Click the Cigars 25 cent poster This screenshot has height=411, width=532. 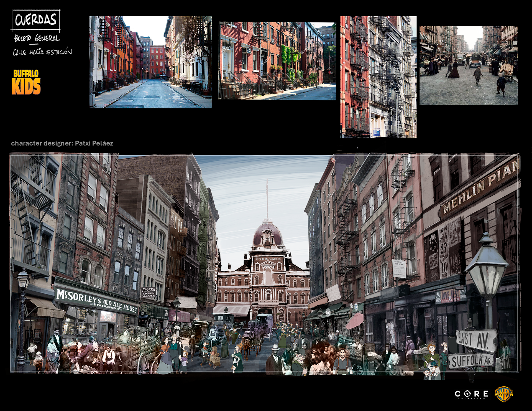[444, 252]
